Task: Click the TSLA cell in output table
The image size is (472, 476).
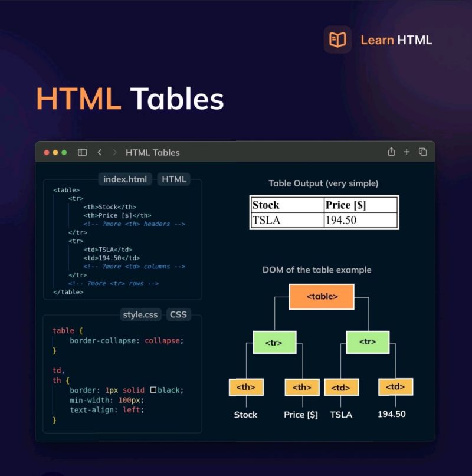Action: click(x=287, y=220)
